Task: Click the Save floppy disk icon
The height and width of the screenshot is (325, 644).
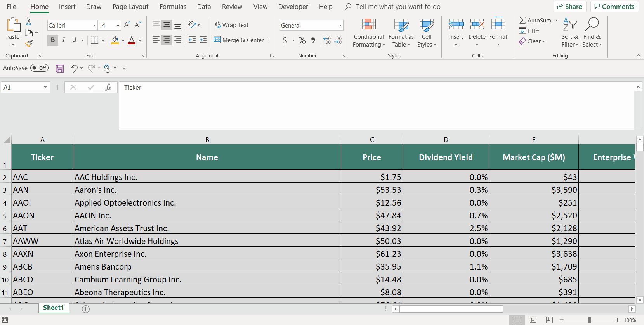Action: (x=60, y=69)
